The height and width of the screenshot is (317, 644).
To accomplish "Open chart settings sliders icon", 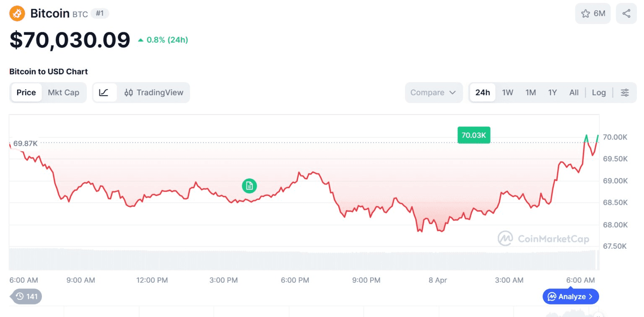I will (x=625, y=93).
